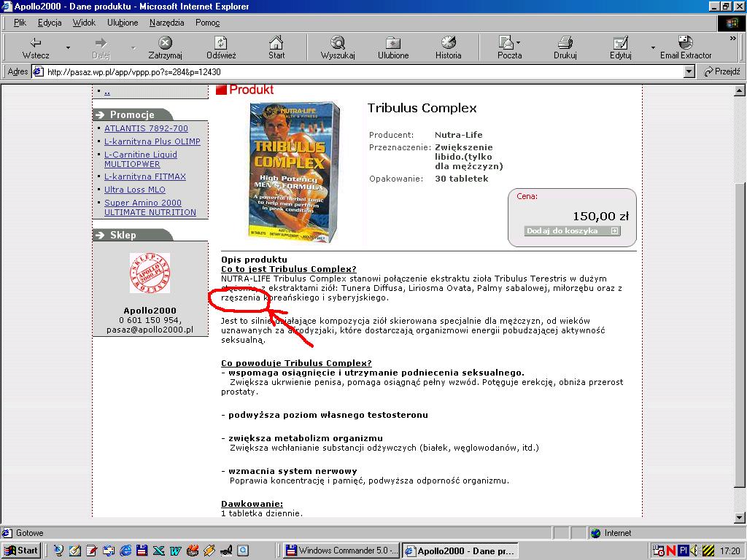The width and height of the screenshot is (747, 560).
Task: Launch Excel from the quick launch bar
Action: point(158,551)
